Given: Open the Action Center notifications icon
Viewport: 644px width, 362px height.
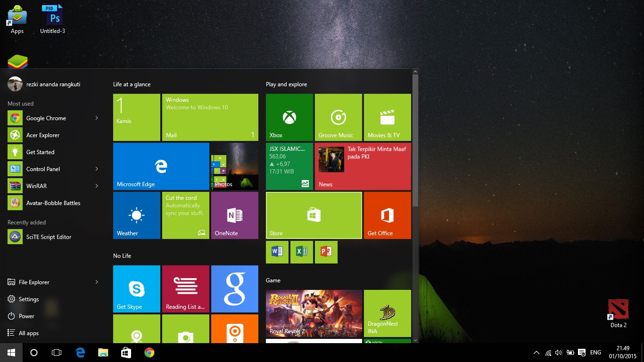Looking at the screenshot, I should (x=582, y=353).
